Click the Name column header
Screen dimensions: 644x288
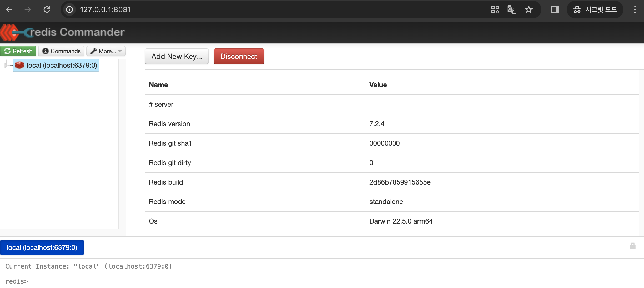158,85
